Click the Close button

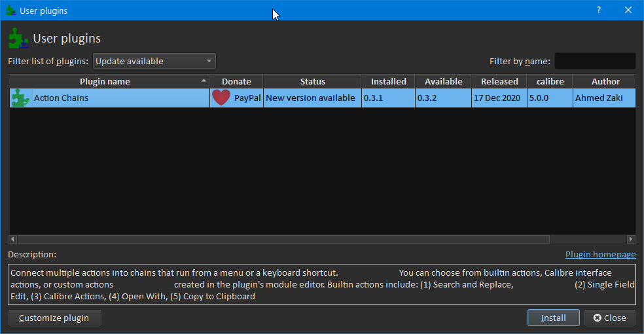pyautogui.click(x=609, y=318)
